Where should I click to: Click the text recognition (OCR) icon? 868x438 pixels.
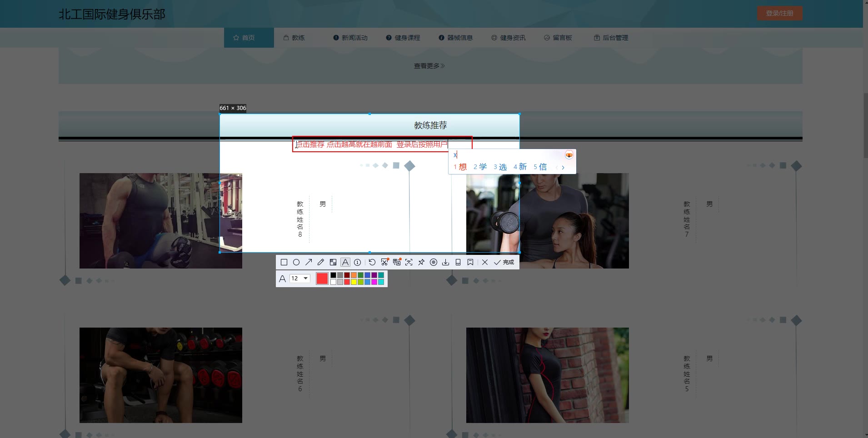coord(409,262)
